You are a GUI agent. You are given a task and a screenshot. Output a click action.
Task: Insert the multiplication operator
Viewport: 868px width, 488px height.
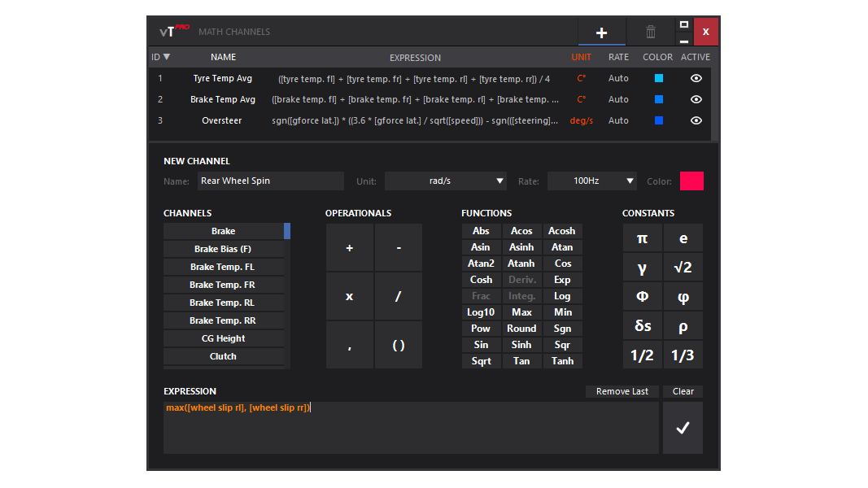click(349, 295)
